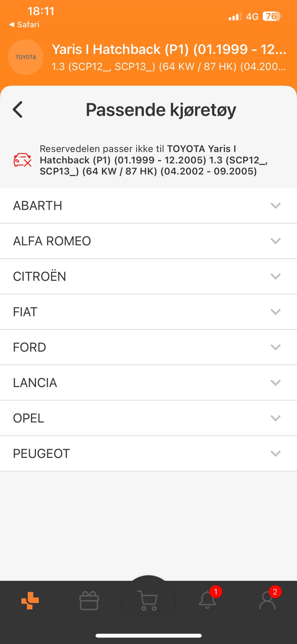Tap the Toyota brand logo circle

coord(26,57)
